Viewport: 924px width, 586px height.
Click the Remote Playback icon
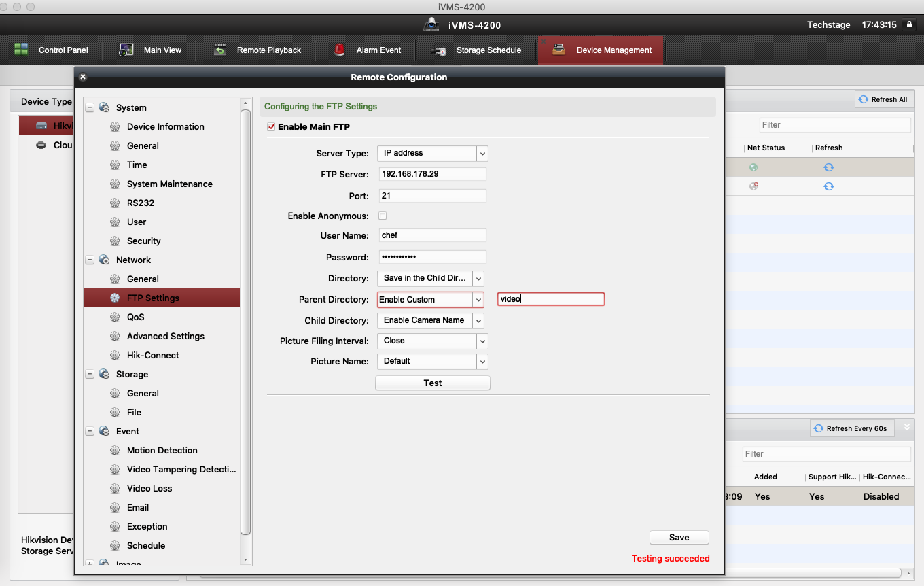click(x=219, y=50)
